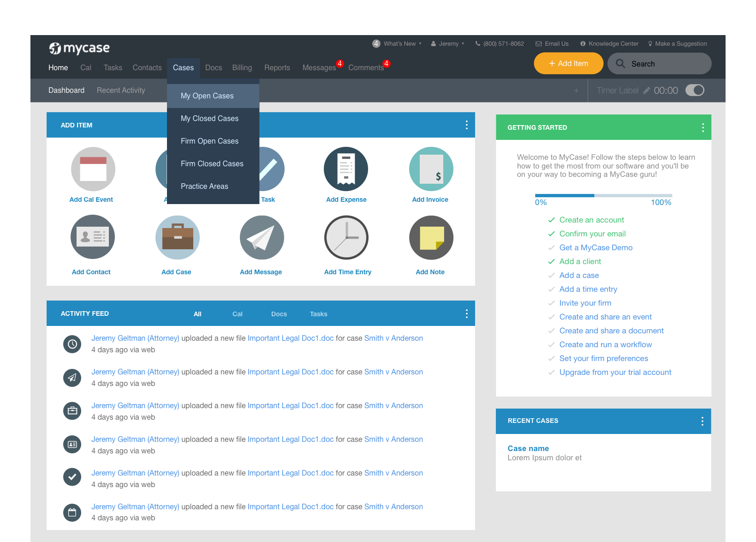756x542 pixels.
Task: Click the Add Message paper plane icon
Action: click(x=262, y=237)
